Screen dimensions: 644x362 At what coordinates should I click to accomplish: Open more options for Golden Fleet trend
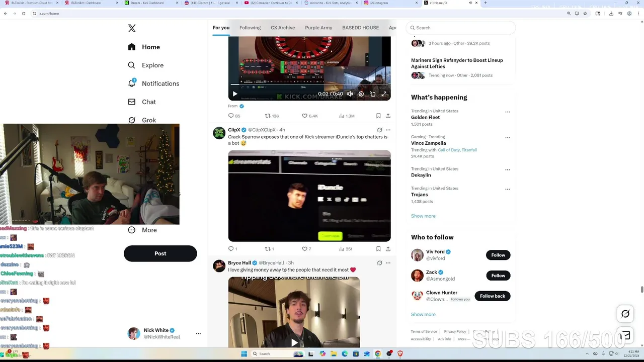pyautogui.click(x=507, y=112)
